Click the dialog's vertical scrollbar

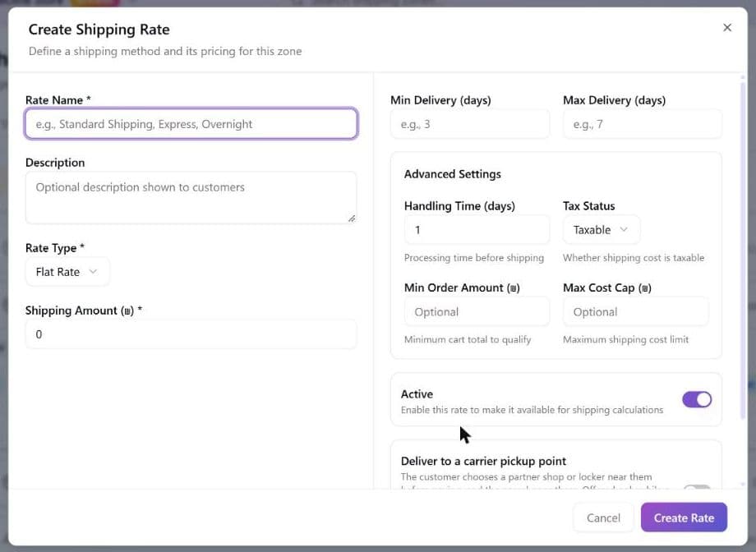point(743,250)
